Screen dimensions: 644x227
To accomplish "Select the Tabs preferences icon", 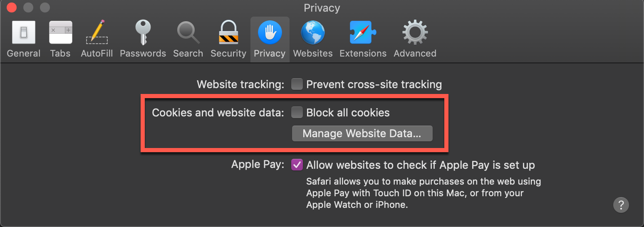I will (x=60, y=32).
